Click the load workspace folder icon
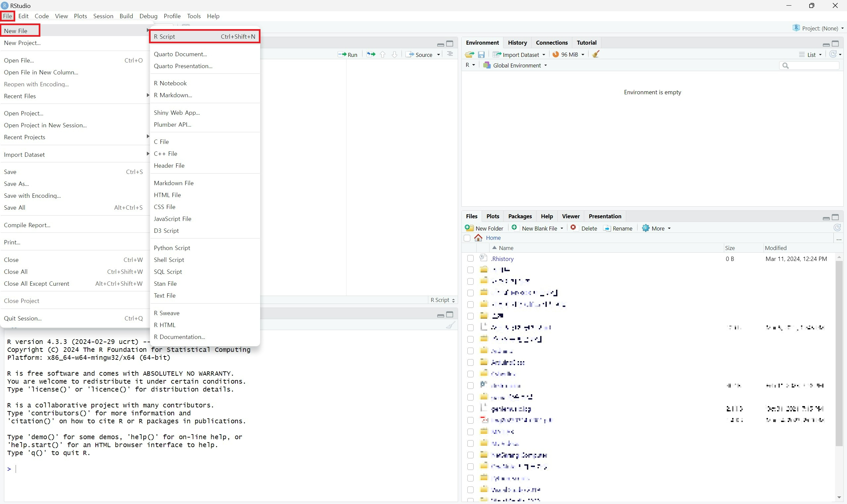 [469, 54]
